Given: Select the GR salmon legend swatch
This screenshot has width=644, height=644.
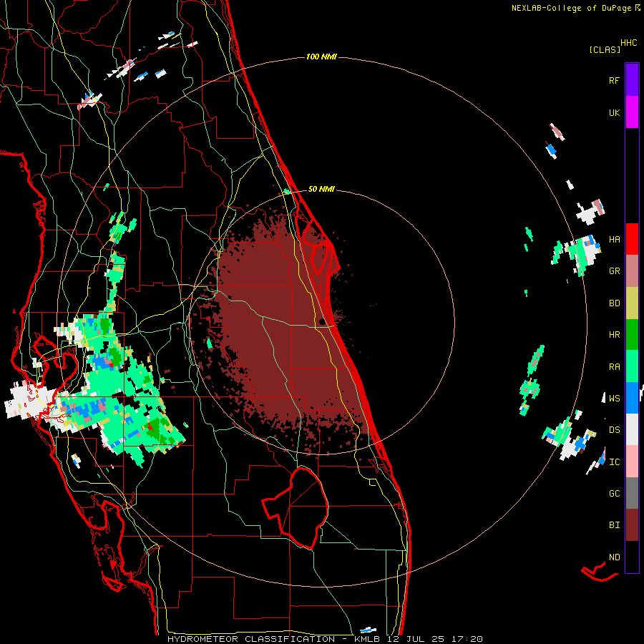Looking at the screenshot, I should click(632, 270).
